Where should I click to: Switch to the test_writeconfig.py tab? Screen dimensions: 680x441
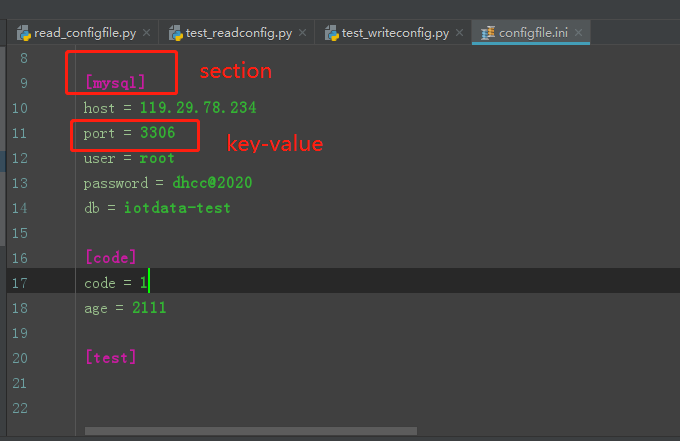(x=393, y=33)
